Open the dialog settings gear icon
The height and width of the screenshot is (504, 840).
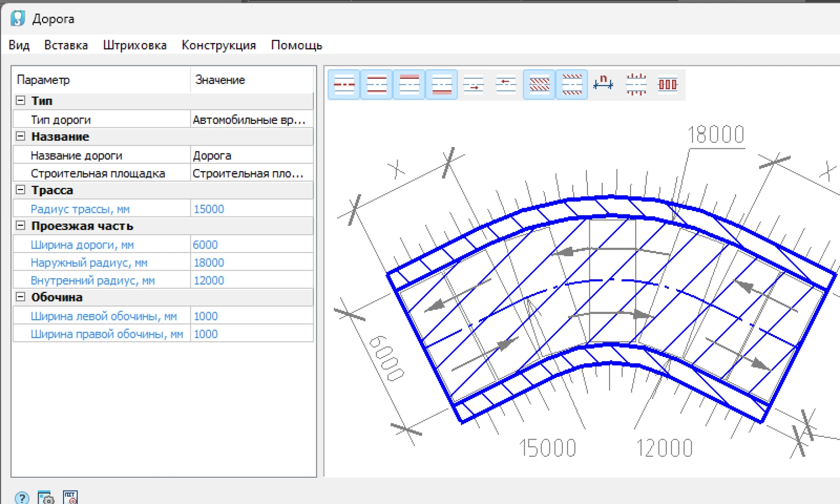pos(46,498)
